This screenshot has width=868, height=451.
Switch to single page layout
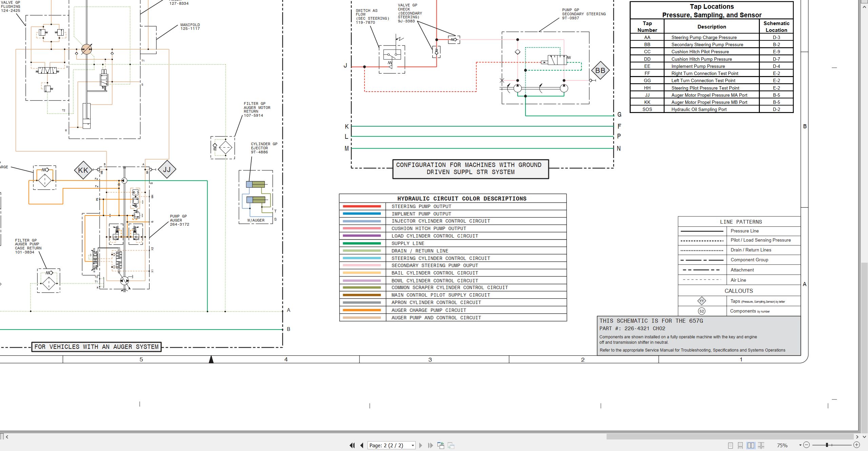[730, 445]
